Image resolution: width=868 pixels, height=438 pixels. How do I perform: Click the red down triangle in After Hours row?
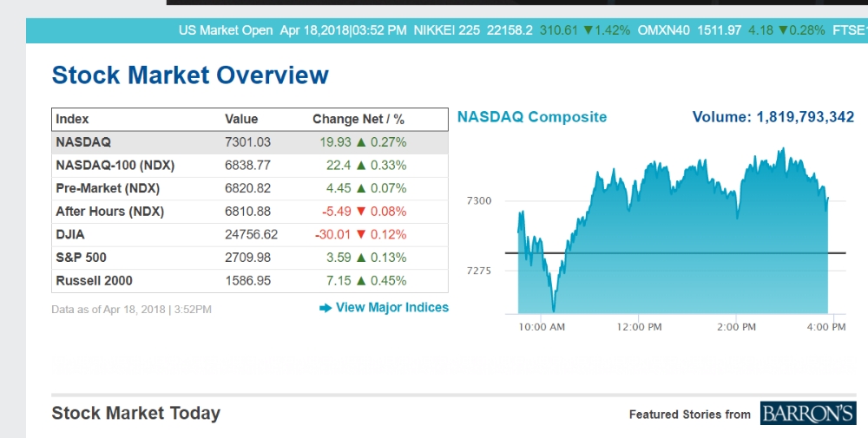(x=361, y=212)
